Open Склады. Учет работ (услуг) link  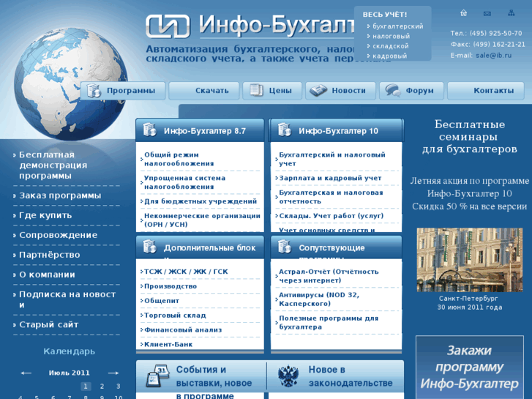[x=331, y=216]
